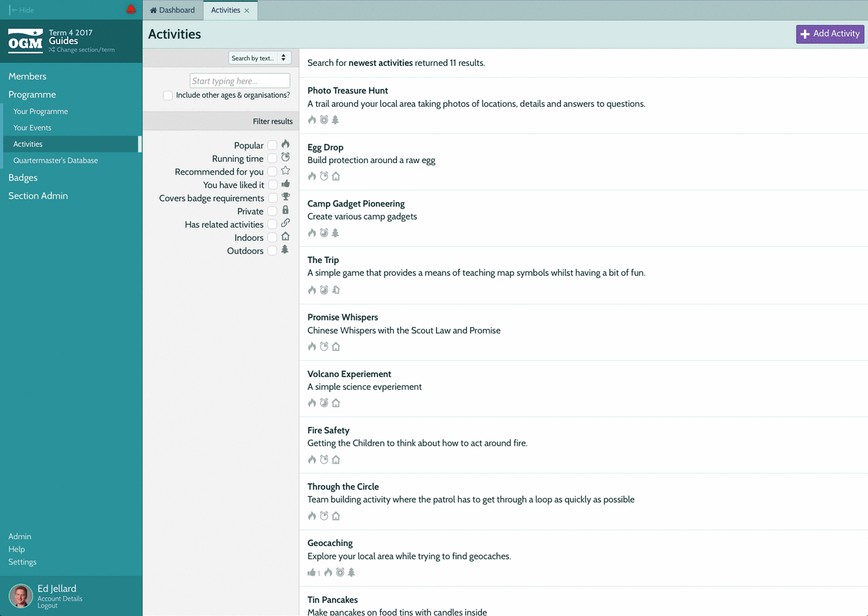
Task: Click the chain link icon for related activities
Action: [285, 223]
